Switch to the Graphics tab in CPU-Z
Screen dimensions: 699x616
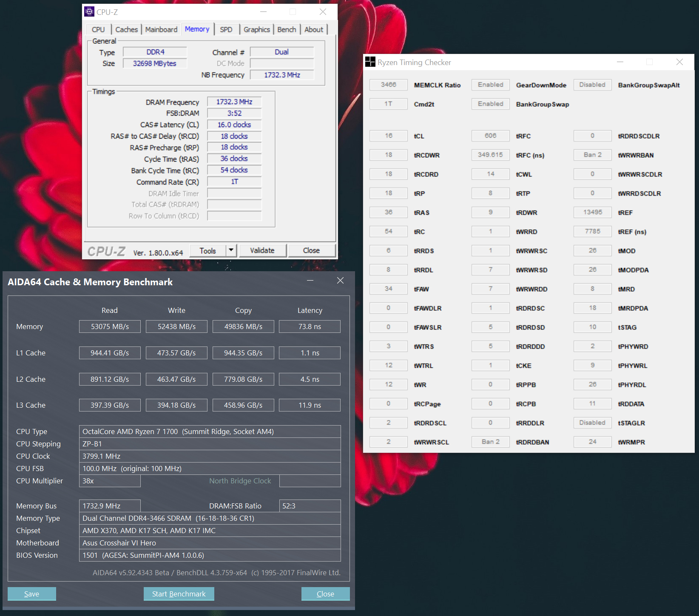pyautogui.click(x=257, y=29)
